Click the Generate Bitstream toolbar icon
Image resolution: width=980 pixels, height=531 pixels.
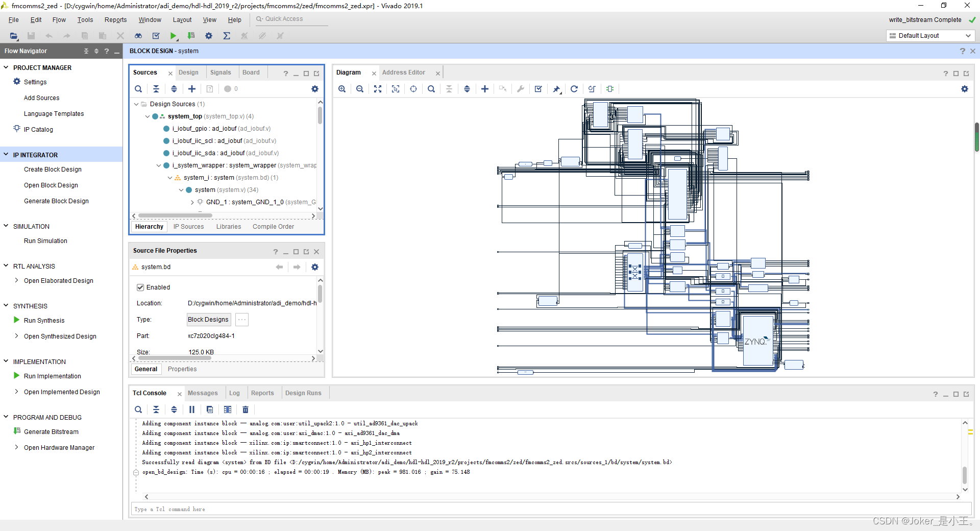click(x=191, y=36)
